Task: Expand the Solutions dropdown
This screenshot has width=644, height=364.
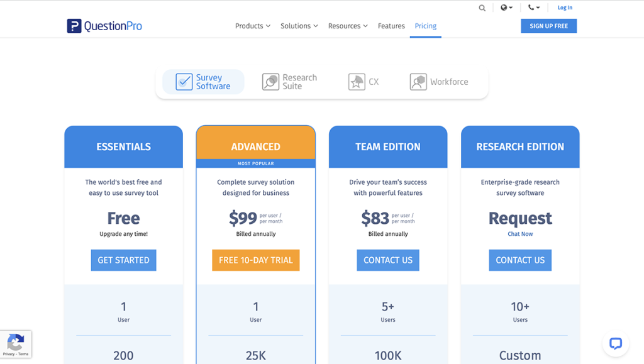Action: [298, 26]
